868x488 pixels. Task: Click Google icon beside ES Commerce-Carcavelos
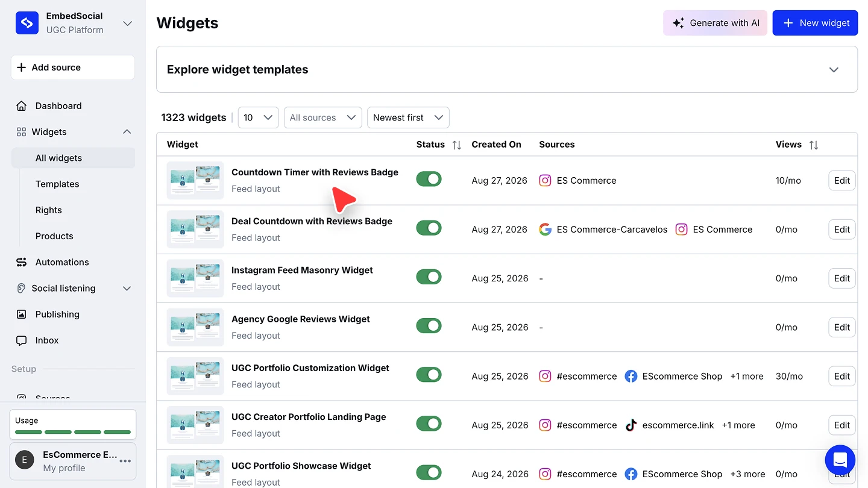click(x=545, y=230)
